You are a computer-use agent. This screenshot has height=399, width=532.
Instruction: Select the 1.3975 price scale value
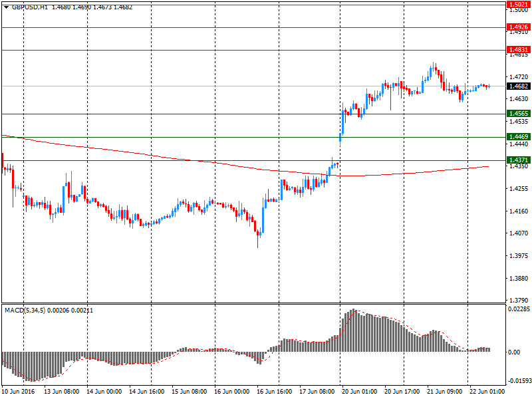click(x=519, y=255)
